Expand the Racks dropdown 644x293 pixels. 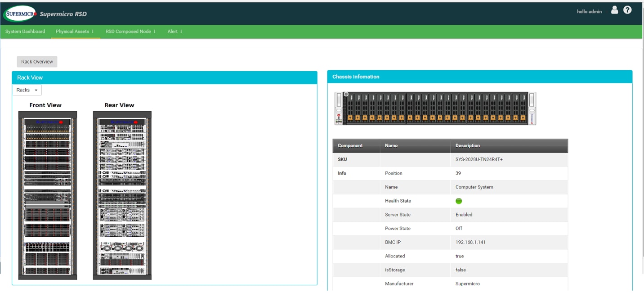27,90
